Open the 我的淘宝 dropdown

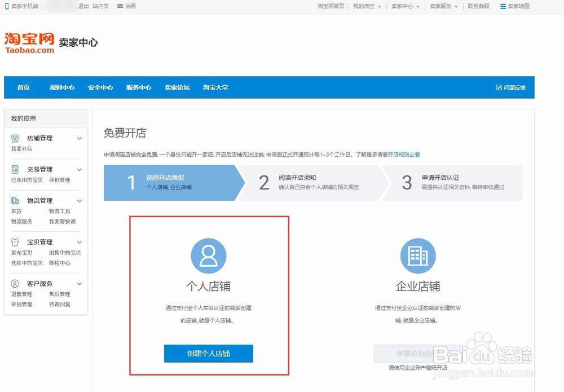pos(367,6)
